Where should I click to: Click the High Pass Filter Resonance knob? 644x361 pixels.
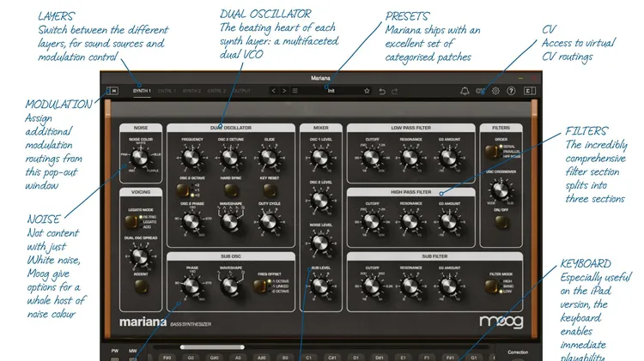coord(410,222)
